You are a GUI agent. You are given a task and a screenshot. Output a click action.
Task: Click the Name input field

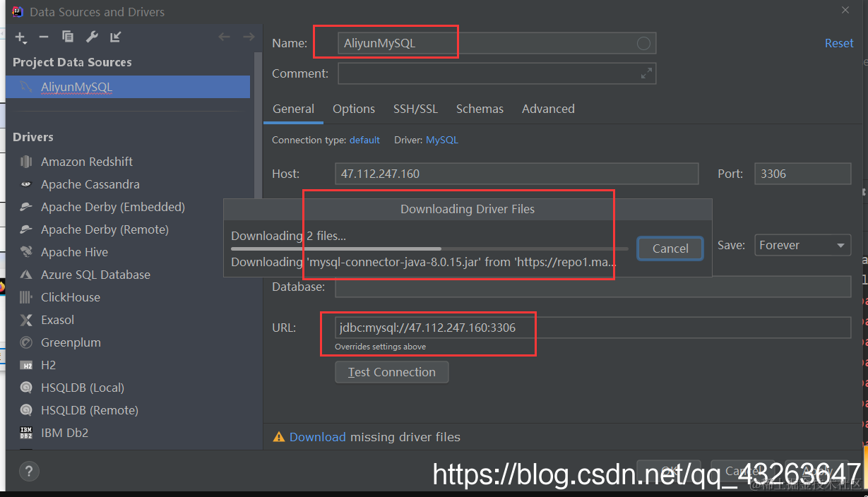(x=497, y=43)
